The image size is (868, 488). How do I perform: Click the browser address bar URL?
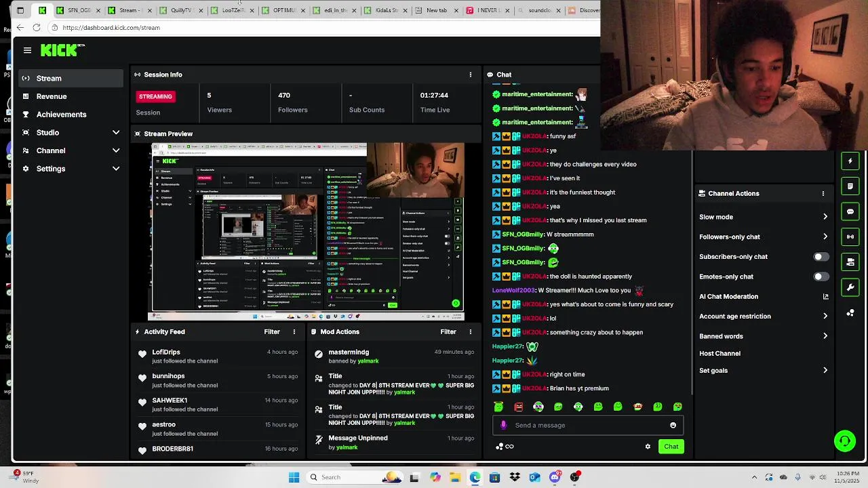pos(111,28)
